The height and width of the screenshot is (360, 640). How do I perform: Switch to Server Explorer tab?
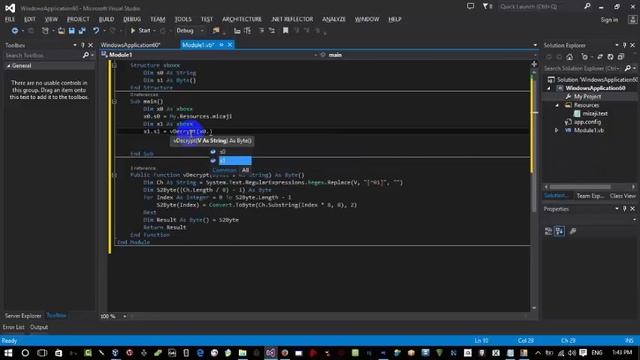point(23,316)
